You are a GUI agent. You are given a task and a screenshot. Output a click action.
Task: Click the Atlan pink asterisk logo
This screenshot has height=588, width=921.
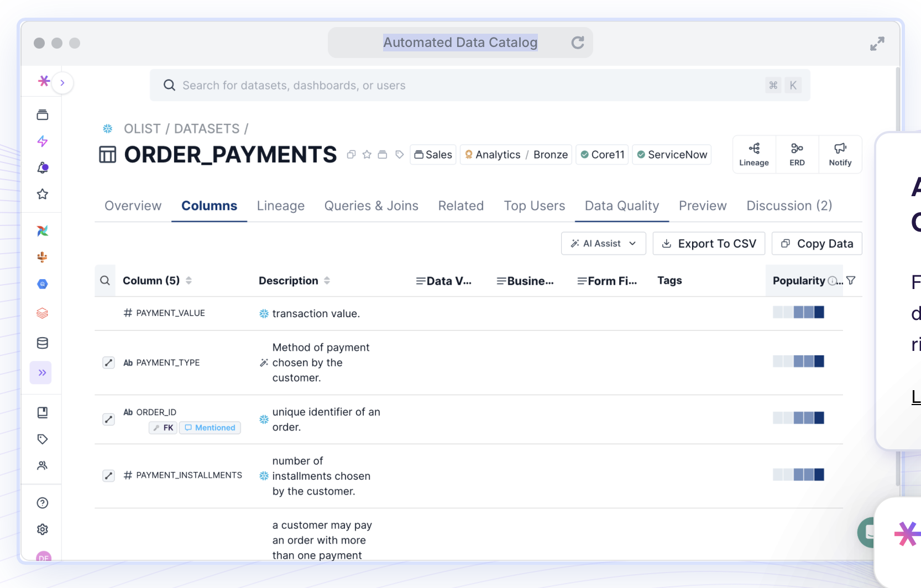[x=44, y=81]
